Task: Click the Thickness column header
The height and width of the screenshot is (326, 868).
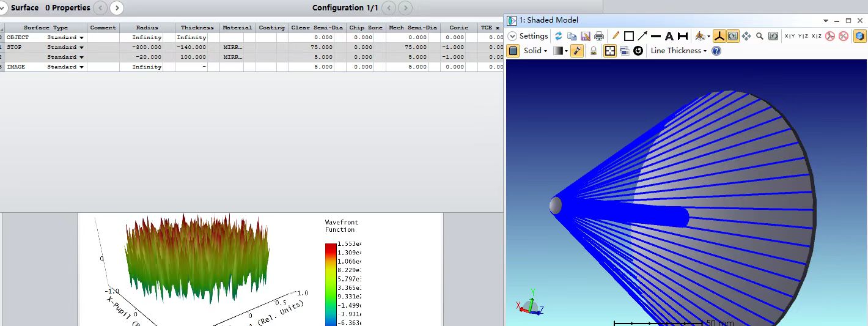Action: [x=197, y=28]
